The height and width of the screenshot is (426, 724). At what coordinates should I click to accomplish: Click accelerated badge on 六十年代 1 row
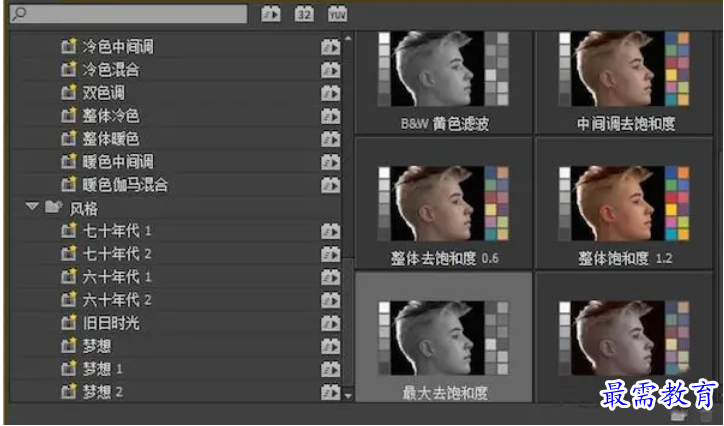click(x=331, y=277)
